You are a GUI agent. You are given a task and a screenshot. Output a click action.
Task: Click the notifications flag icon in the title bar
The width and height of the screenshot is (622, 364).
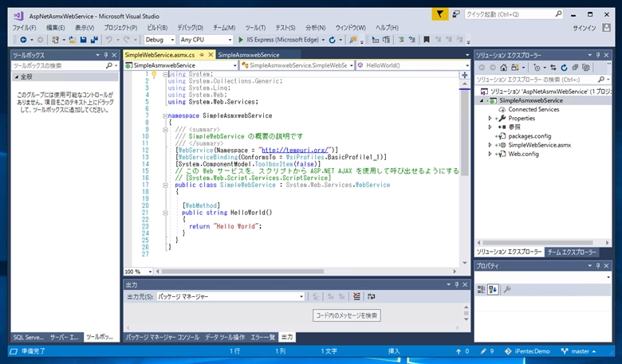(x=440, y=14)
